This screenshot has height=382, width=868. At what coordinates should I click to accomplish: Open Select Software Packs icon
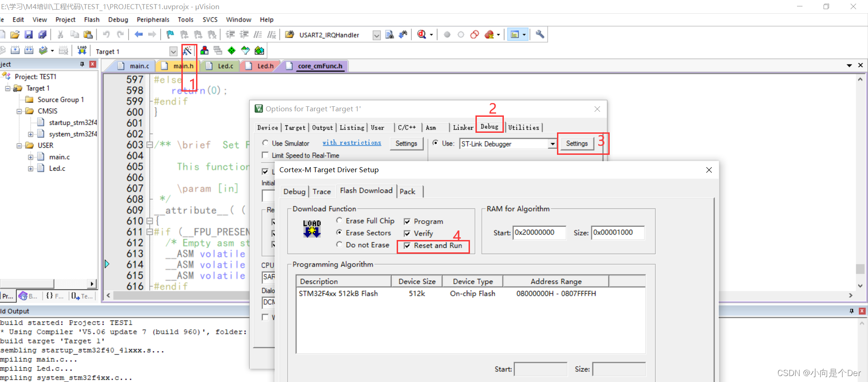tap(246, 51)
